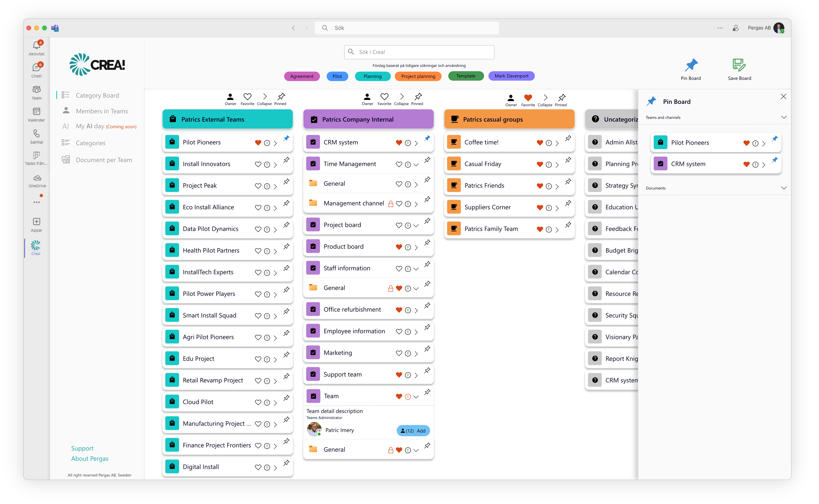Toggle favorite heart on Eco Install Alliance
Image resolution: width=819 pixels, height=504 pixels.
pos(258,208)
